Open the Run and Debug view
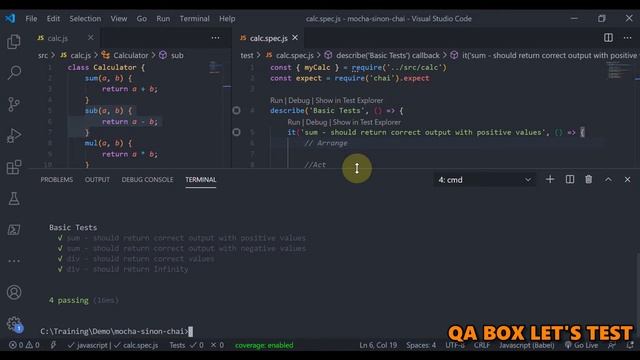 (x=14, y=136)
